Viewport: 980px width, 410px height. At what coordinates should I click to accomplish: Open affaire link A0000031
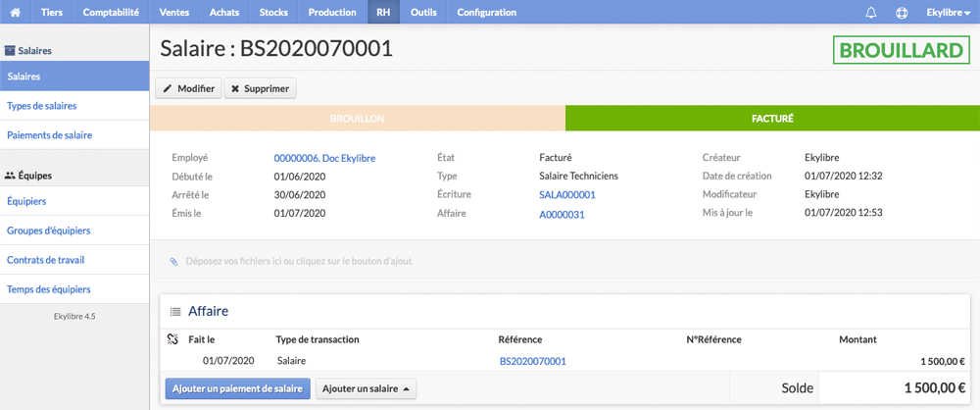pos(562,215)
